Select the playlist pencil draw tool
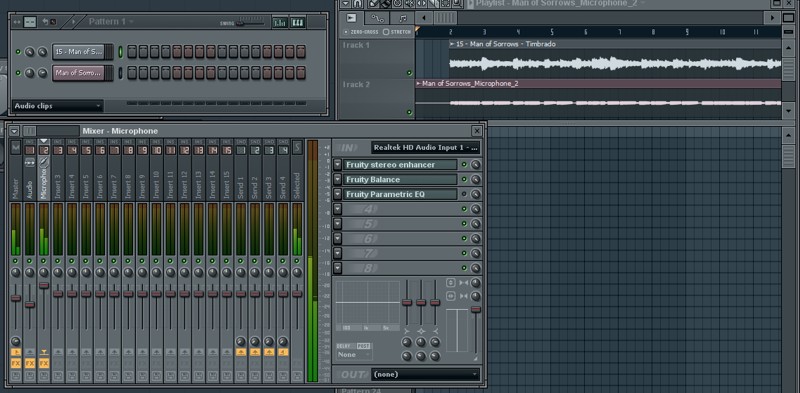 (374, 4)
